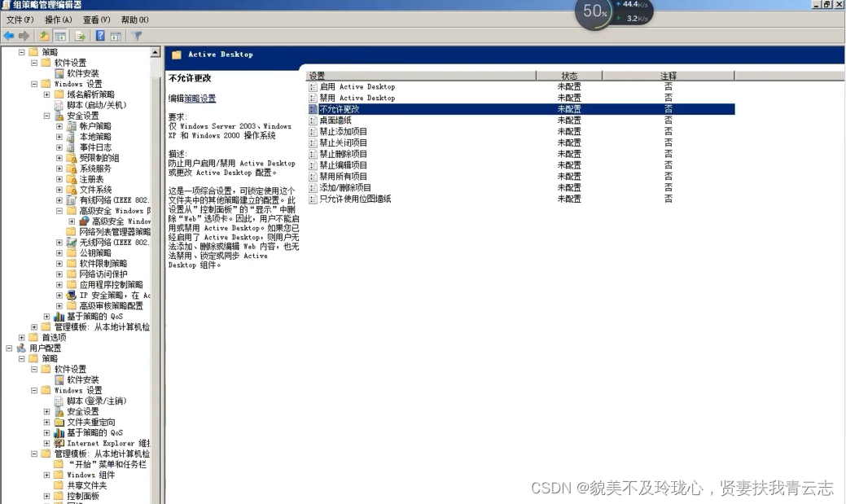
Task: Select 共享文件夹 in the tree
Action: 87,485
